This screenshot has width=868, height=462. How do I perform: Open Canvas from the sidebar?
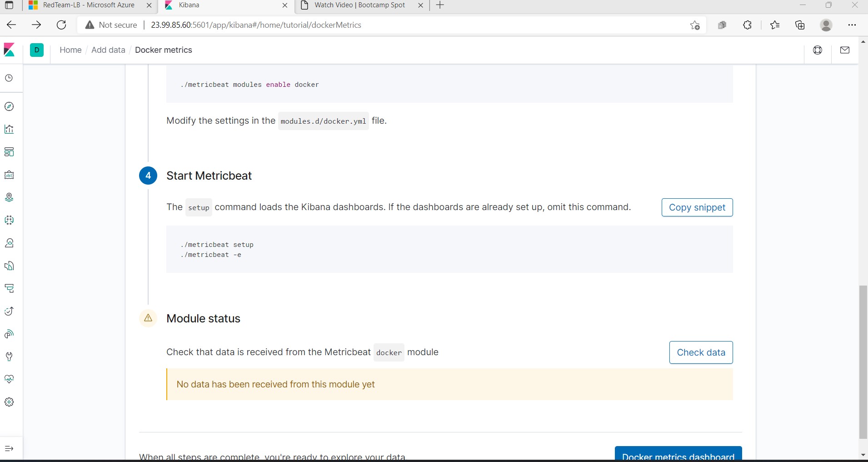pyautogui.click(x=9, y=175)
